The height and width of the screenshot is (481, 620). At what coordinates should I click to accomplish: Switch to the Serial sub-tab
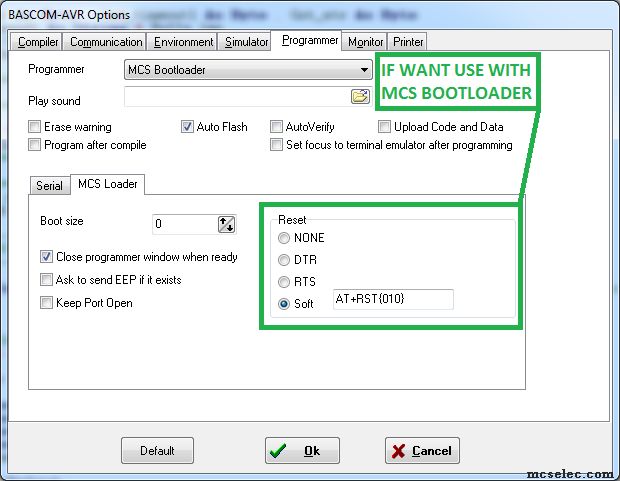(x=49, y=186)
